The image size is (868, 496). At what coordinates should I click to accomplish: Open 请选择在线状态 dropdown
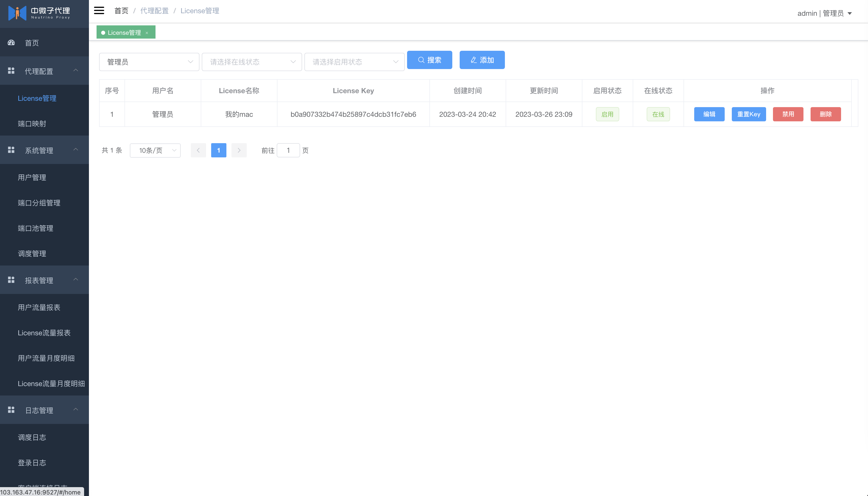pyautogui.click(x=252, y=62)
